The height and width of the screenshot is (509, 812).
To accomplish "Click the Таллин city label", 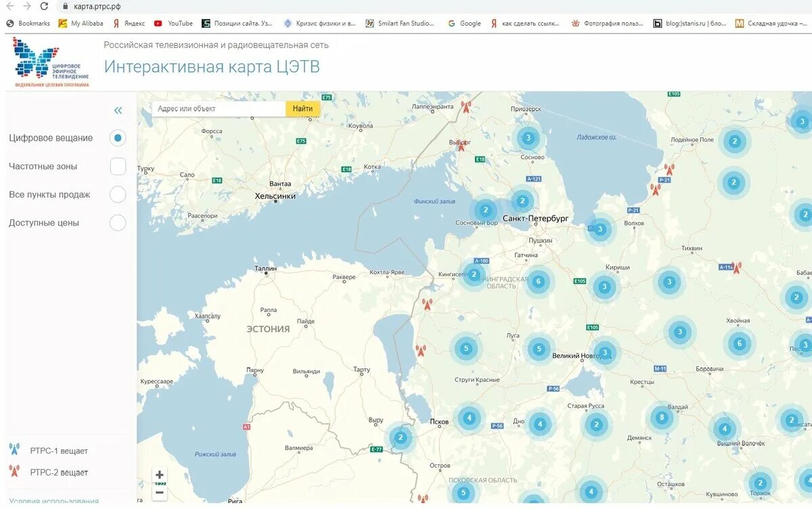I will point(266,269).
